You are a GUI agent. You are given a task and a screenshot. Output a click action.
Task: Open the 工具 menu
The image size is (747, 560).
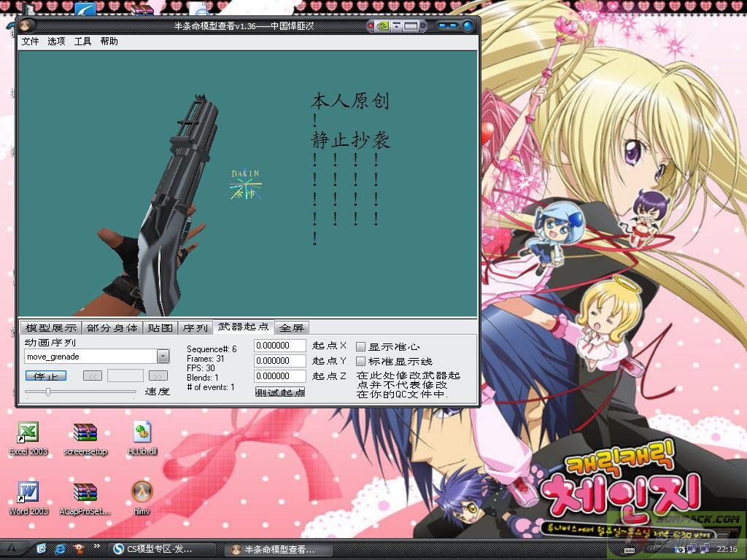[x=82, y=42]
